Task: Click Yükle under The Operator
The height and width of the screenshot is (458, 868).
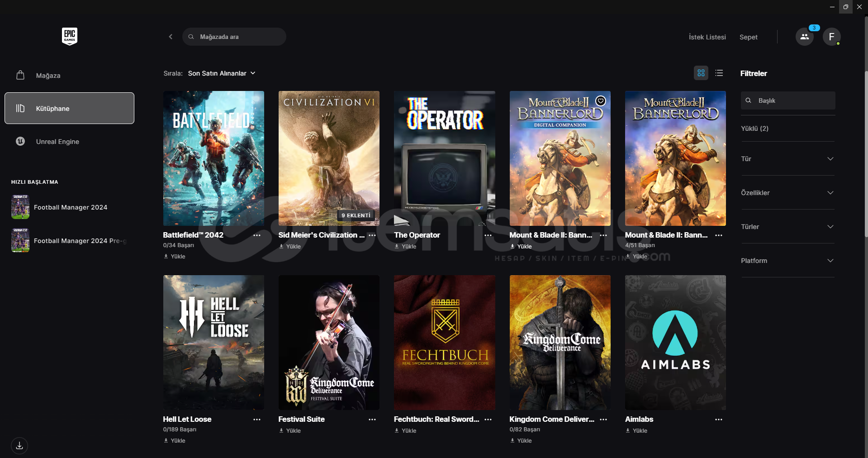Action: point(406,247)
